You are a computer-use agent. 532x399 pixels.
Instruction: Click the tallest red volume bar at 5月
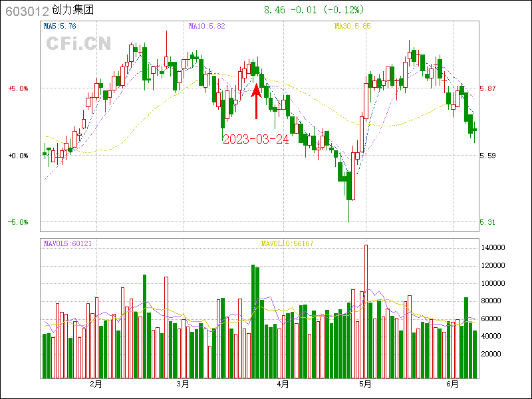pyautogui.click(x=366, y=311)
